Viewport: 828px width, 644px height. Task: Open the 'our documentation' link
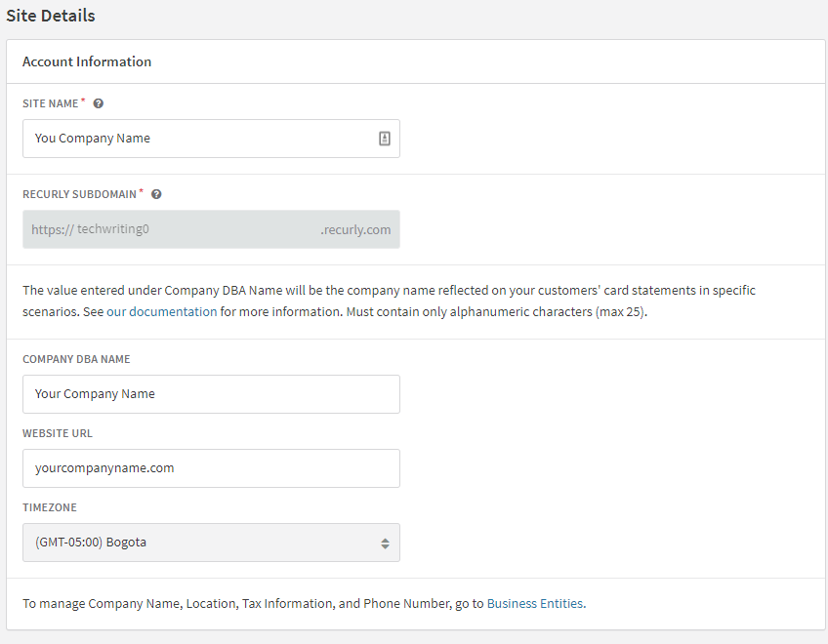(x=162, y=312)
